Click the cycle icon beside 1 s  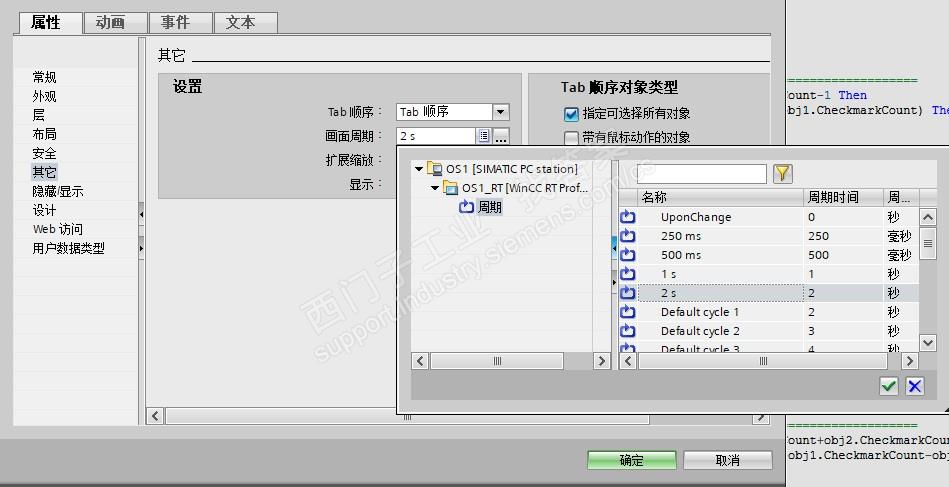tap(628, 274)
